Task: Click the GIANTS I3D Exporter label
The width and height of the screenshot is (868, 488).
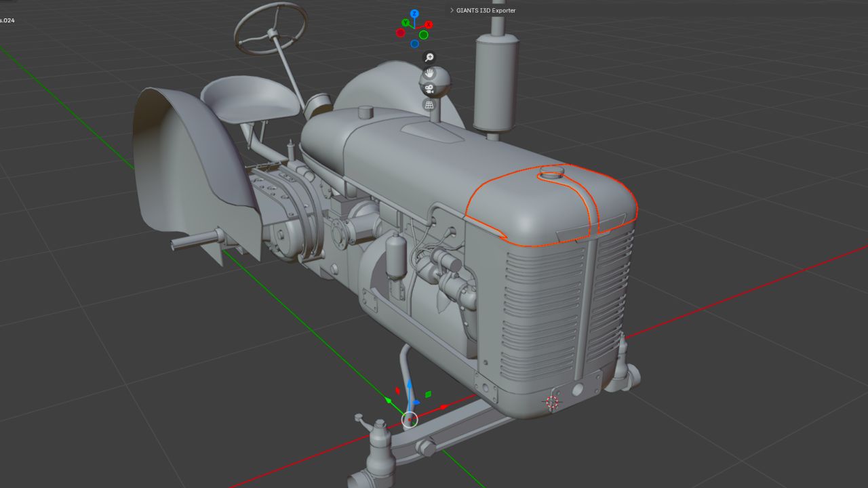Action: tap(486, 10)
